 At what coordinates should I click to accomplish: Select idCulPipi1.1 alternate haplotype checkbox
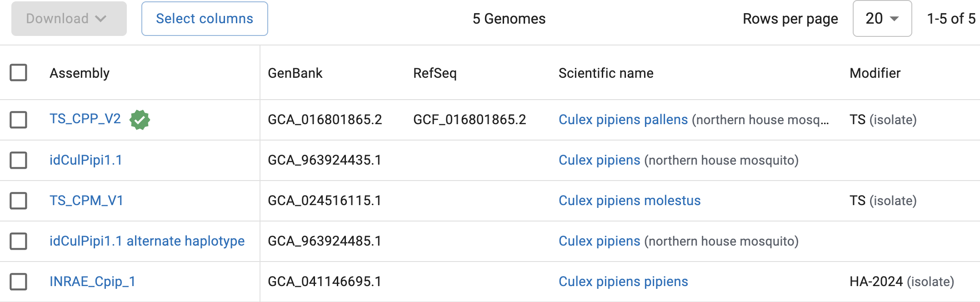(x=19, y=242)
